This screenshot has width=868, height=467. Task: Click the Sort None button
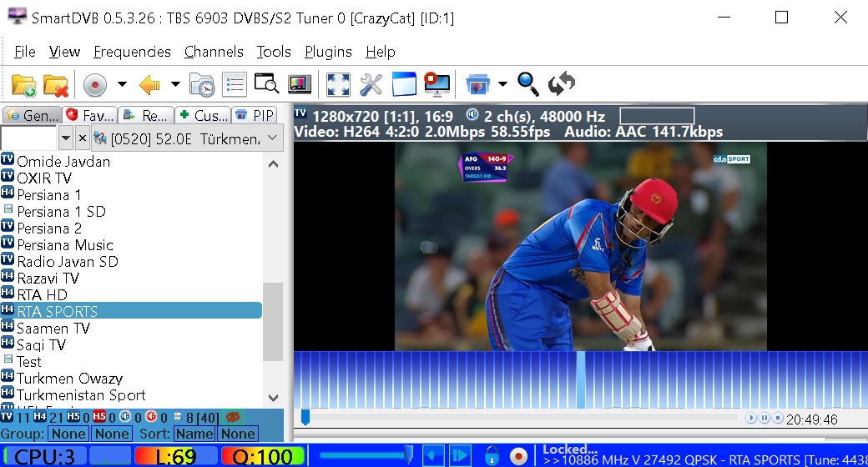coord(238,434)
